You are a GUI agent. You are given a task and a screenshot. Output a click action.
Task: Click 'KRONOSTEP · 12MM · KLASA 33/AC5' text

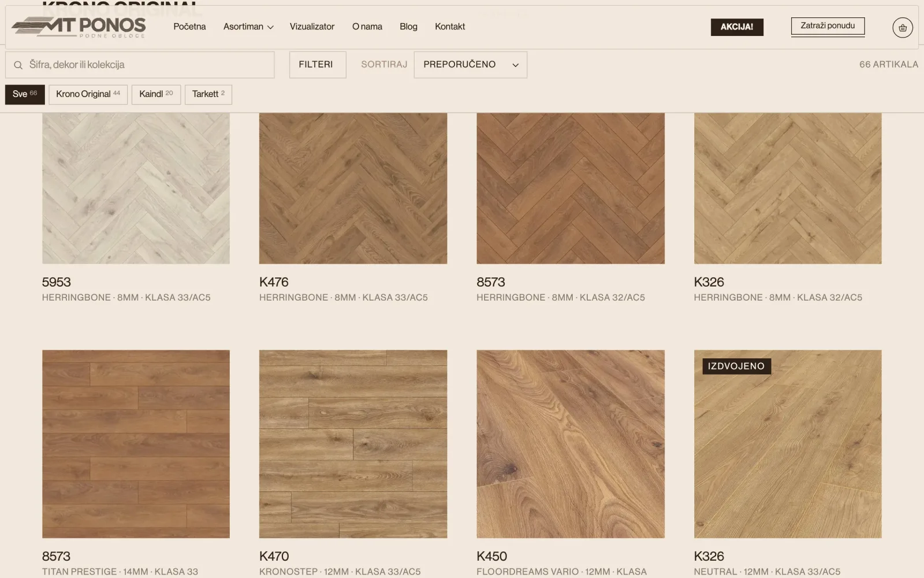tap(340, 572)
